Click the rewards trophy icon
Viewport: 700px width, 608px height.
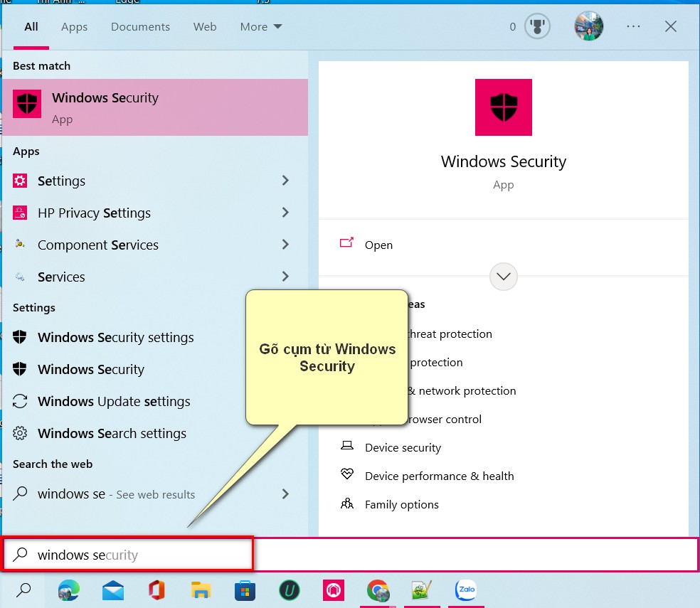tap(537, 27)
